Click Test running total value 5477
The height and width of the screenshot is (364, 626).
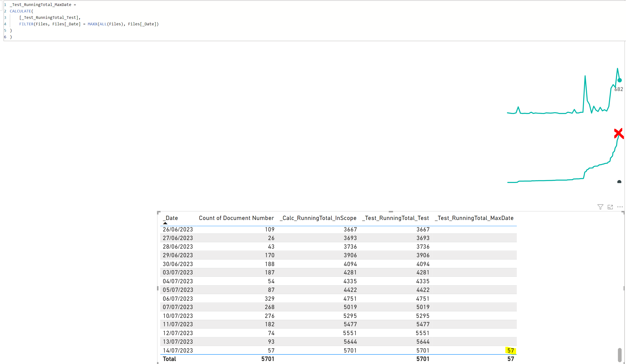point(423,324)
